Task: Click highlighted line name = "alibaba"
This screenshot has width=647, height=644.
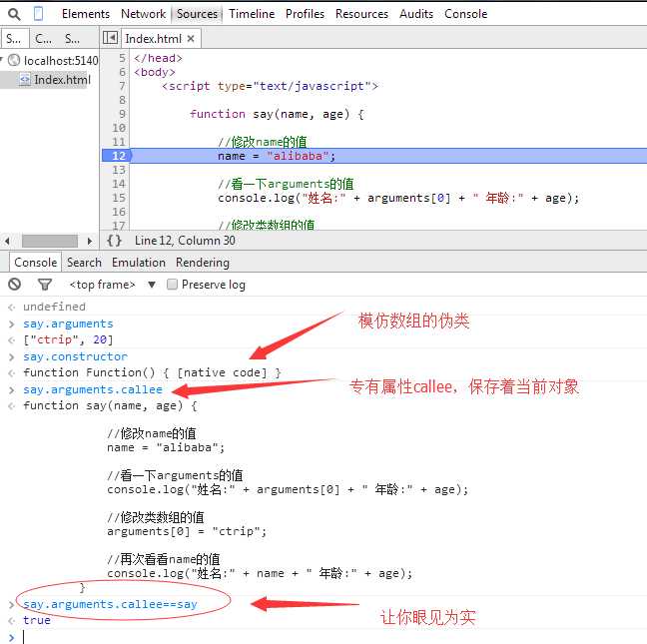Action: click(388, 156)
